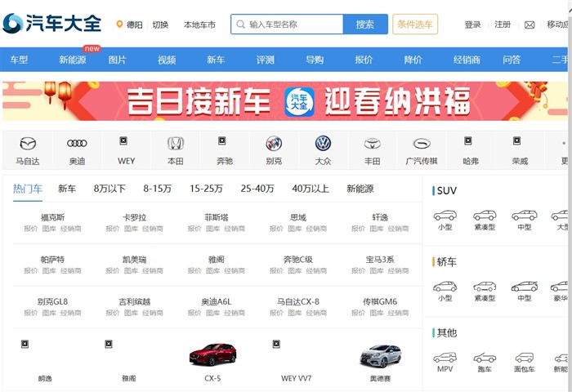Select the Toyota brand logo
The width and height of the screenshot is (572, 392).
pyautogui.click(x=373, y=144)
